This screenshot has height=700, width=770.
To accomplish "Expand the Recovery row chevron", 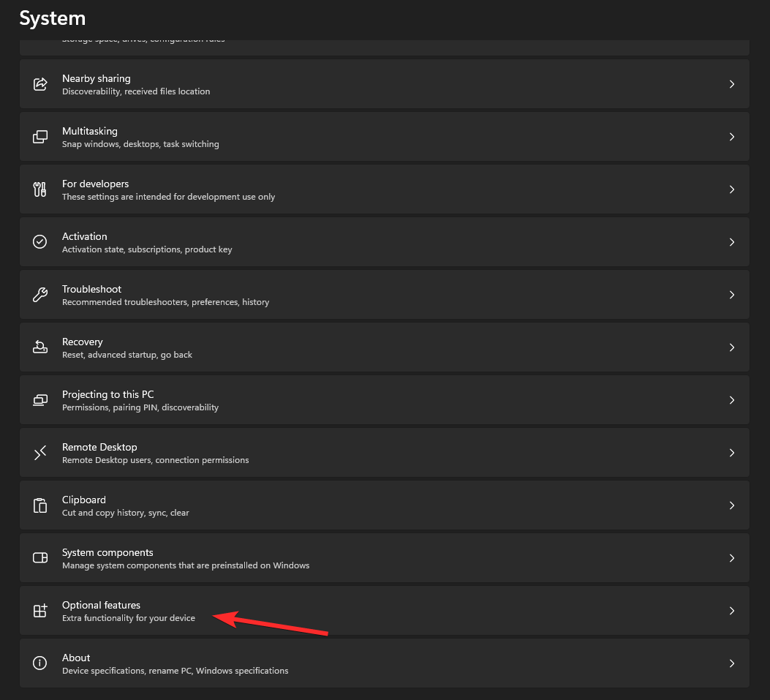I will point(731,347).
